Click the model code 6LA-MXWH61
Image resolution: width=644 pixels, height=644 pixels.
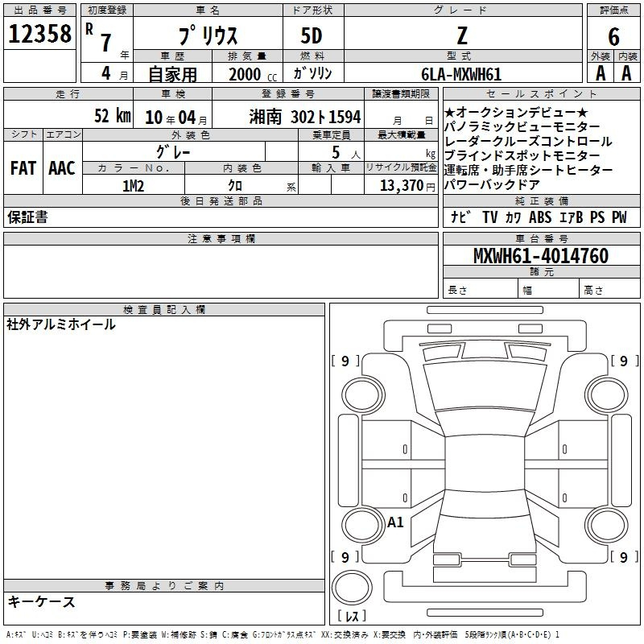click(461, 74)
